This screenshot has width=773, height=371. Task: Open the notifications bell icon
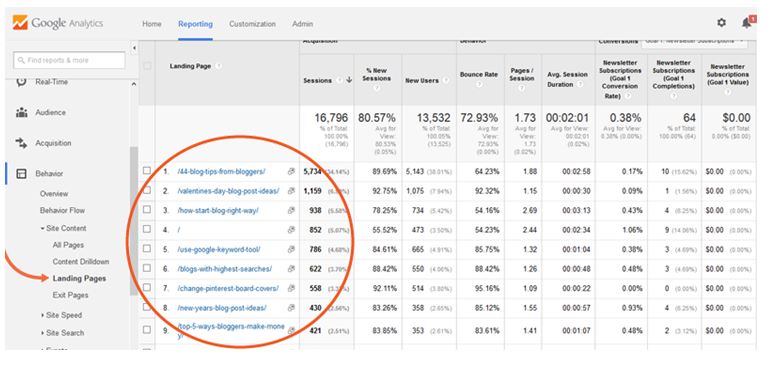(747, 23)
